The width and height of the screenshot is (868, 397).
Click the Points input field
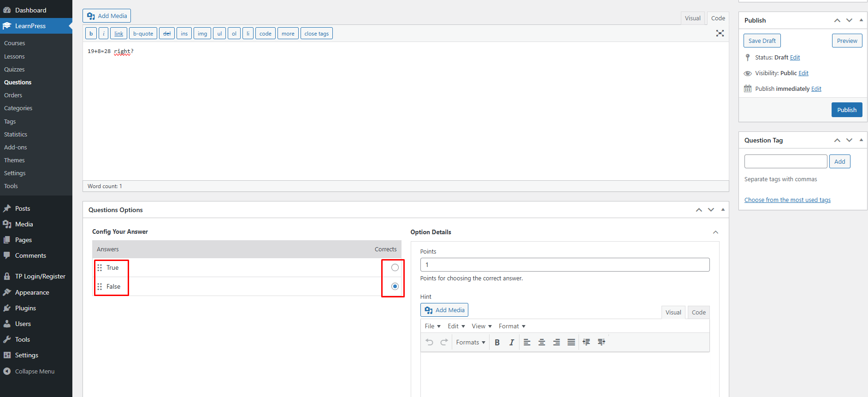point(565,265)
